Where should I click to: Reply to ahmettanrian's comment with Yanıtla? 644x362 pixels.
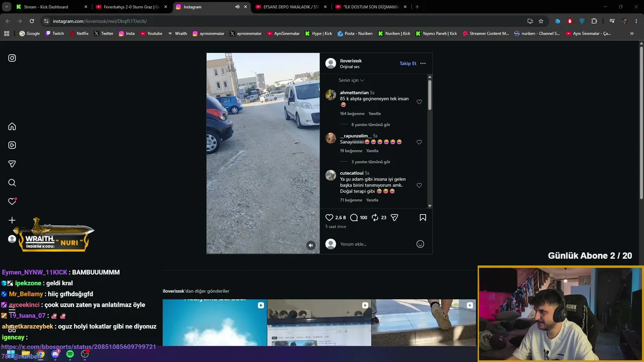[x=374, y=114]
